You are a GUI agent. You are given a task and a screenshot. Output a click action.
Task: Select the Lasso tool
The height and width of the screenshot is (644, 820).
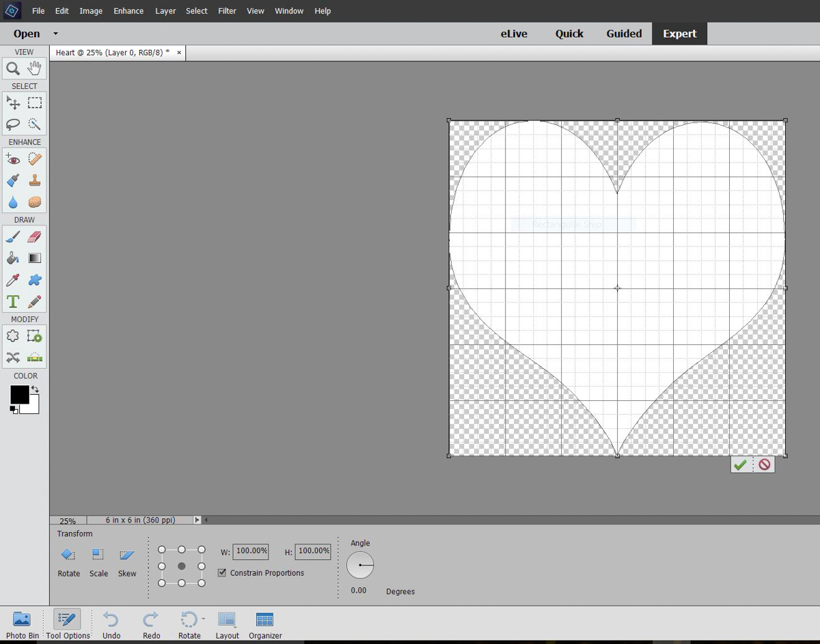[x=13, y=124]
